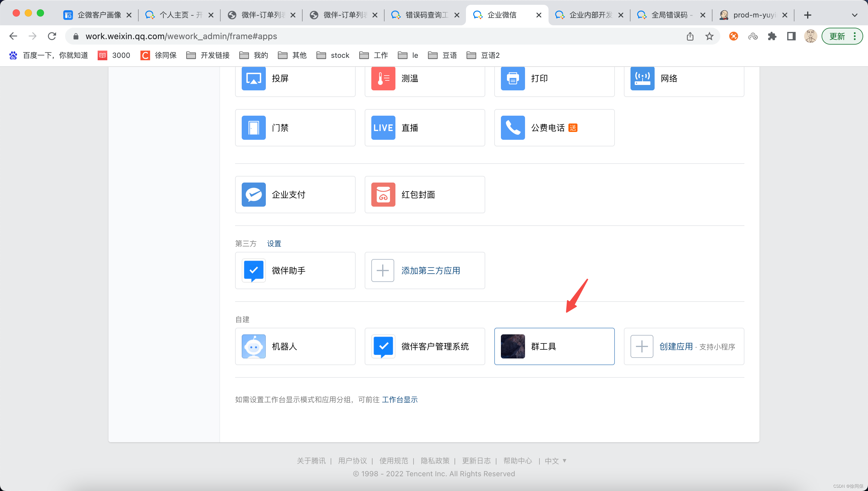This screenshot has height=491, width=868.
Task: Follow the 工作台显示 link
Action: 399,400
